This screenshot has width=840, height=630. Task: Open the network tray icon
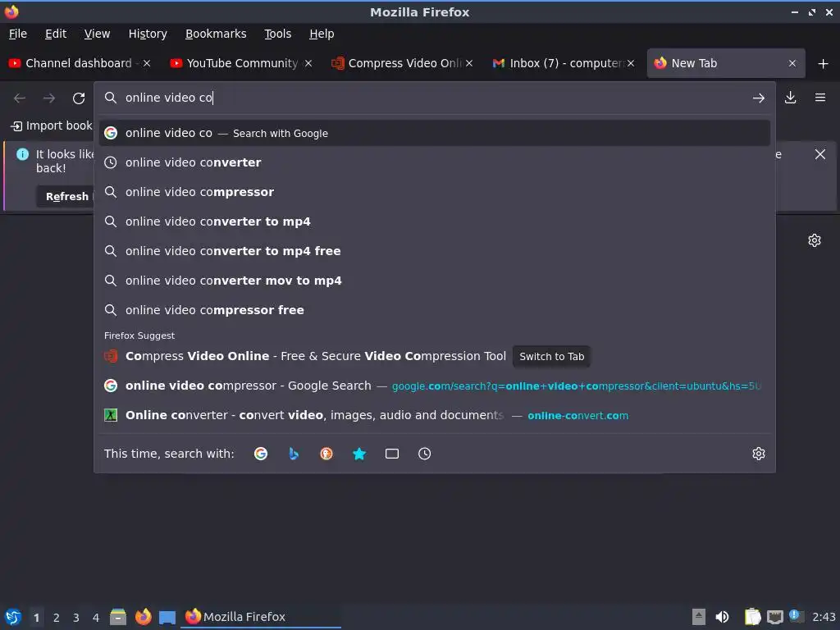click(774, 617)
